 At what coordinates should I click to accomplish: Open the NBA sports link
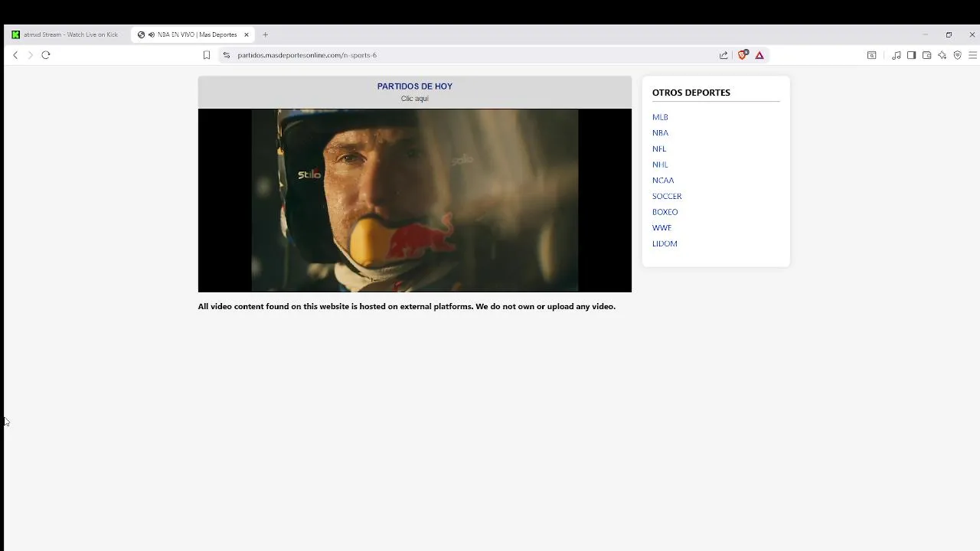660,133
